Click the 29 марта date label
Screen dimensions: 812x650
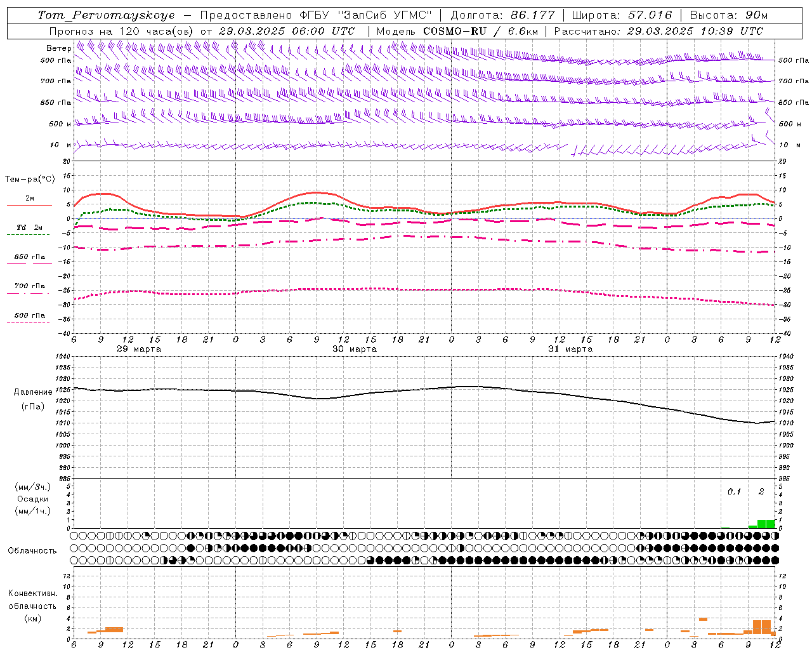139,349
